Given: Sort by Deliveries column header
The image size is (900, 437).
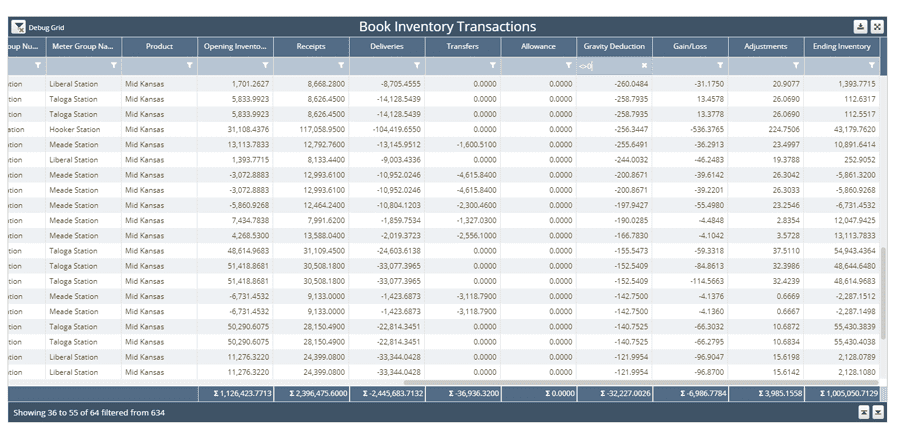Looking at the screenshot, I should (387, 47).
